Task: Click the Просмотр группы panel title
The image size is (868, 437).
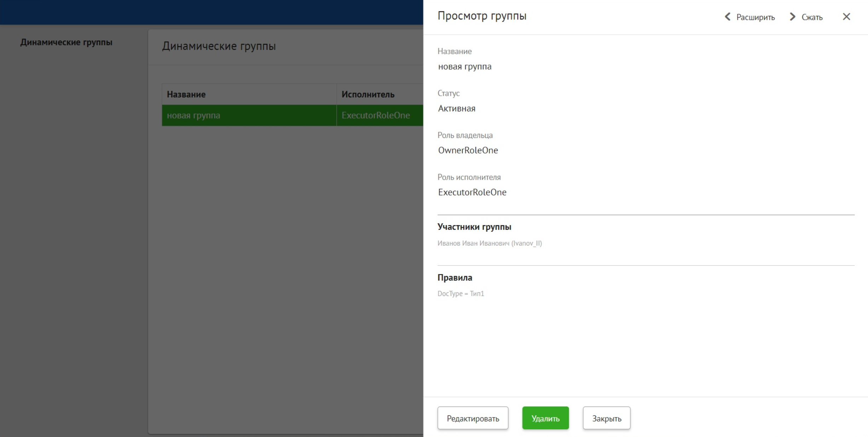Action: (482, 16)
